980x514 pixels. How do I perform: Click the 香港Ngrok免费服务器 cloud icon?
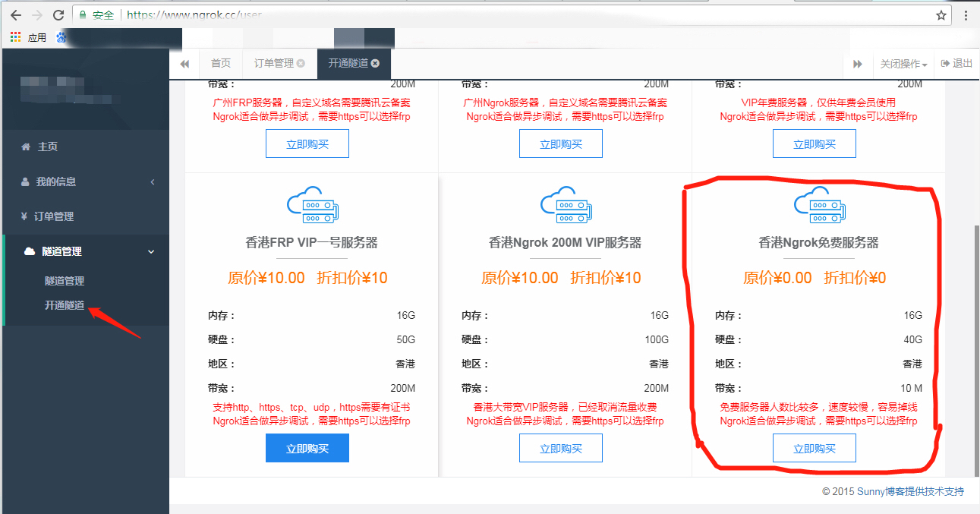[x=818, y=205]
